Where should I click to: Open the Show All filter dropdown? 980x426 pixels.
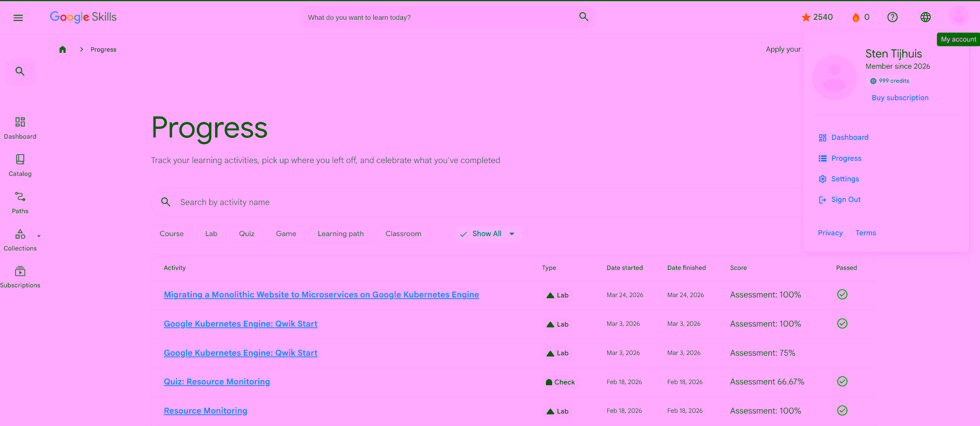pos(488,234)
